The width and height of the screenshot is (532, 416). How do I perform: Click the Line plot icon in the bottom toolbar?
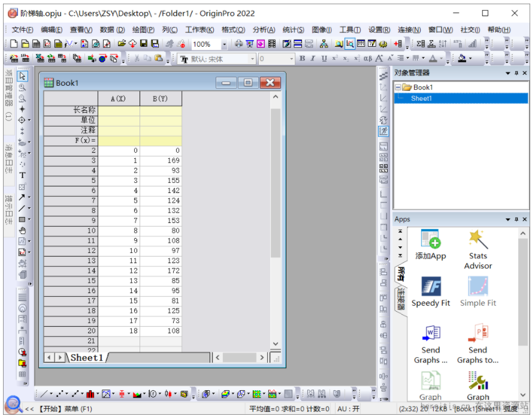click(x=44, y=394)
